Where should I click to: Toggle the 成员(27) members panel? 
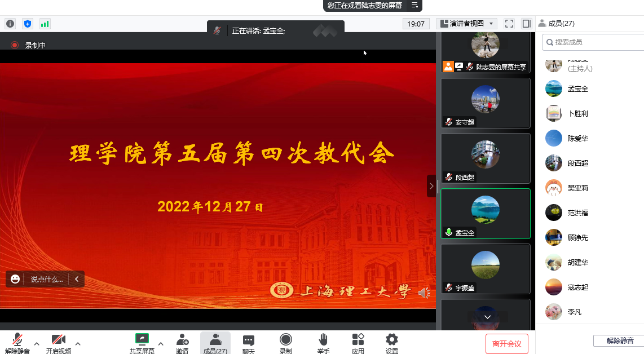point(215,343)
